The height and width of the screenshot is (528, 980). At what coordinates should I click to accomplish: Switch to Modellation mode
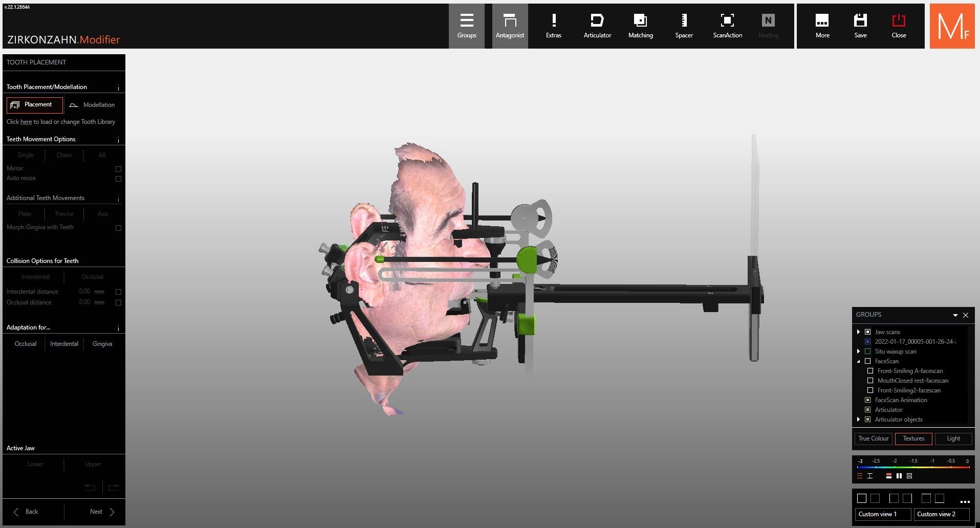pyautogui.click(x=93, y=105)
